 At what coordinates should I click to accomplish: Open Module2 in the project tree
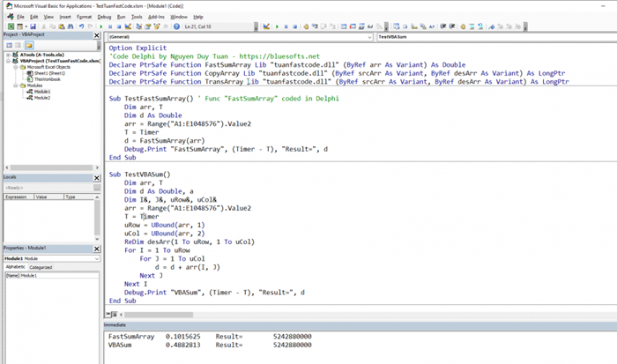[x=41, y=97]
